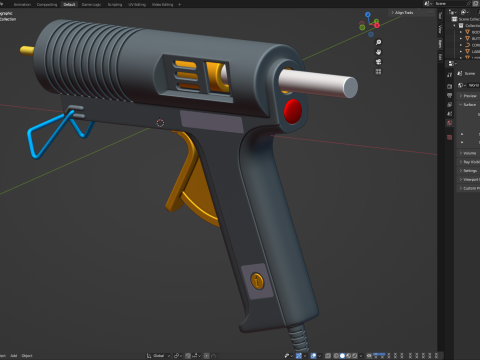Click the proportional editing falloff curve icon

coord(214,356)
